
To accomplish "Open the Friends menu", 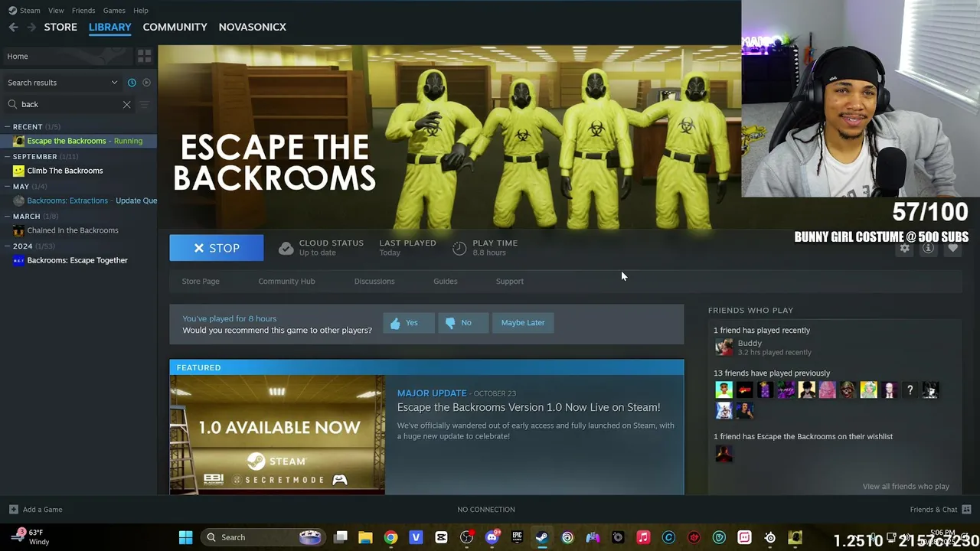I will [x=83, y=11].
